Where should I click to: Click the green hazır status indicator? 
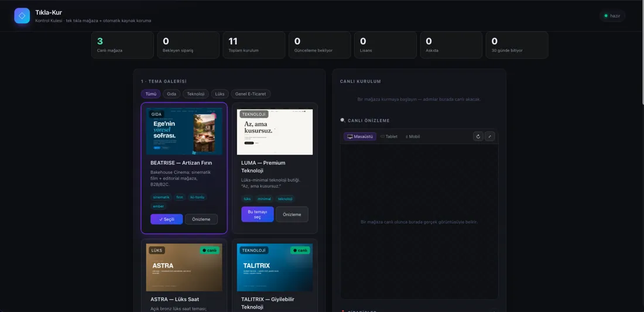pos(612,16)
